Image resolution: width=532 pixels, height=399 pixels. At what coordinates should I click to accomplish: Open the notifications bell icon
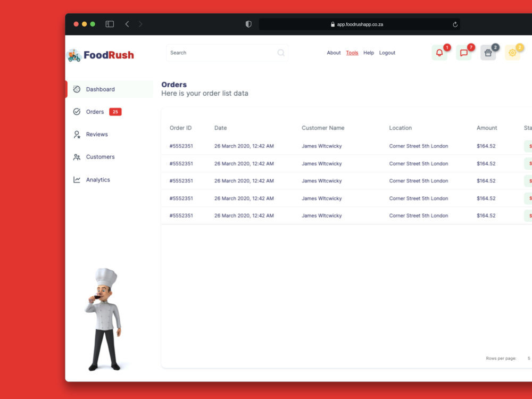pos(438,52)
